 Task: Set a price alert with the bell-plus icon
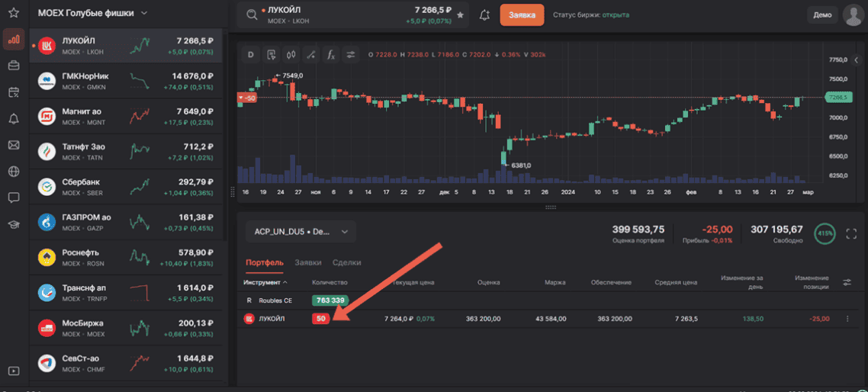click(484, 15)
